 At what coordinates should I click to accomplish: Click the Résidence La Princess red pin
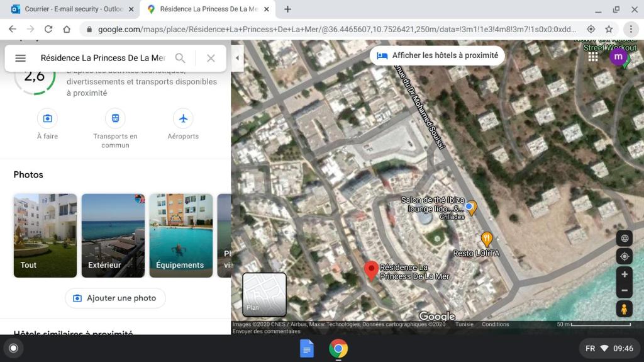371,270
